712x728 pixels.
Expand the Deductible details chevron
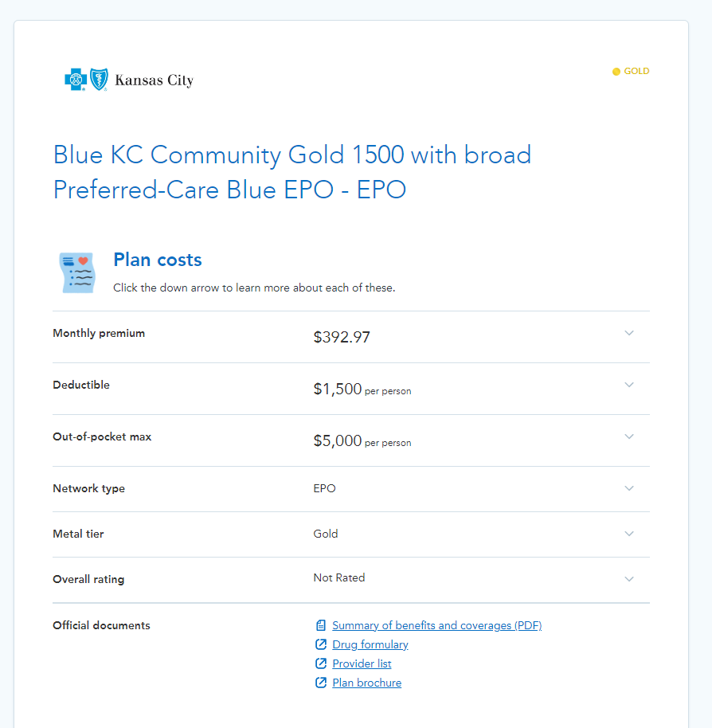[x=629, y=385]
